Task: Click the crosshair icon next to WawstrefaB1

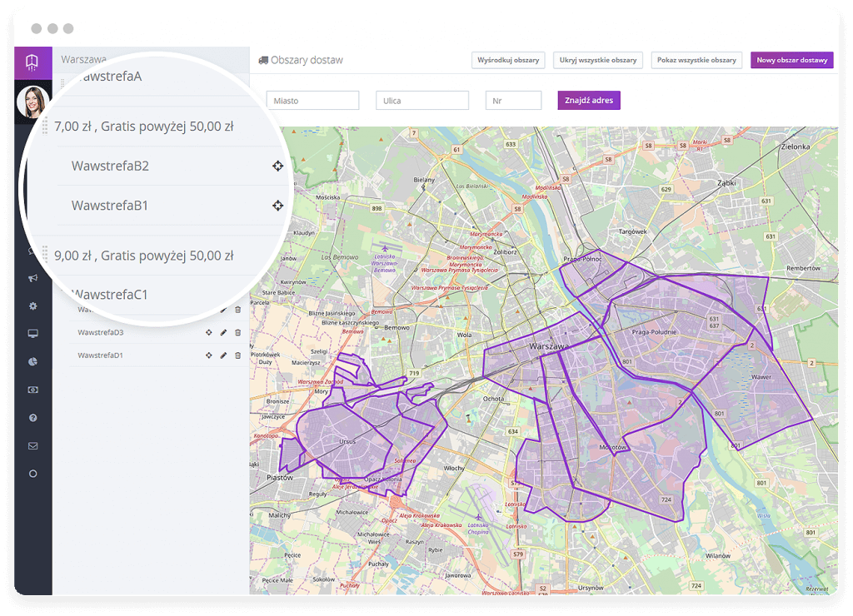Action: (277, 206)
